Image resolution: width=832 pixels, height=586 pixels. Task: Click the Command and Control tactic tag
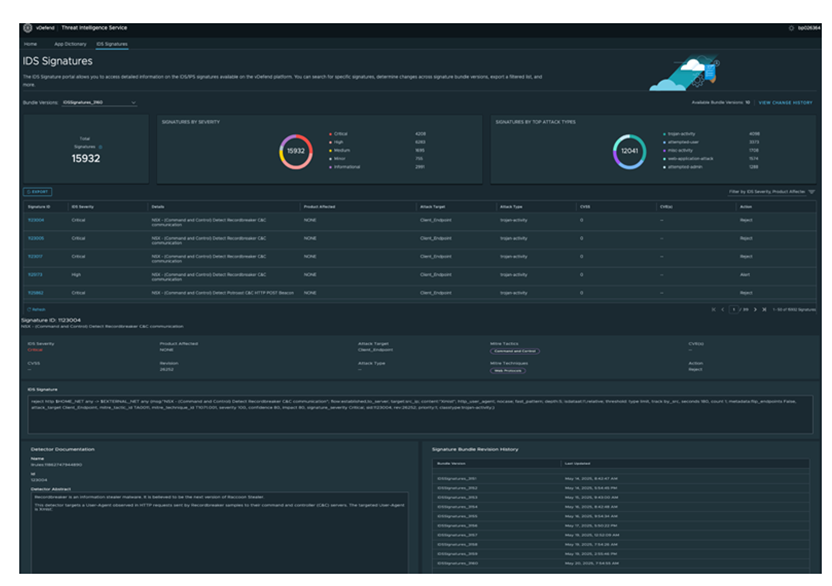tap(515, 351)
